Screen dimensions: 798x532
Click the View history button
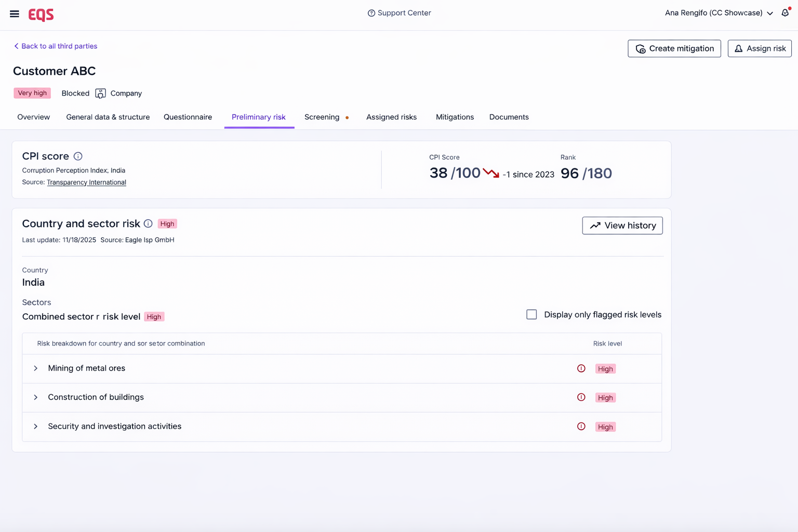pyautogui.click(x=622, y=225)
